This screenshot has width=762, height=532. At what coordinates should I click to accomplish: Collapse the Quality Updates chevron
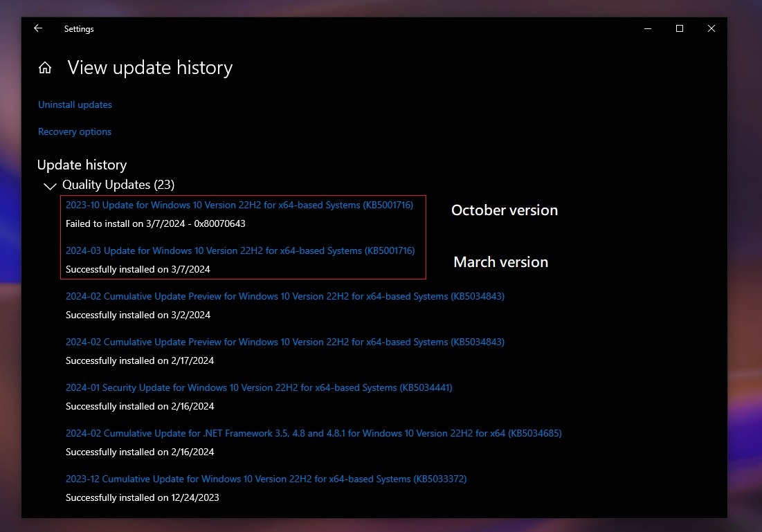click(50, 185)
